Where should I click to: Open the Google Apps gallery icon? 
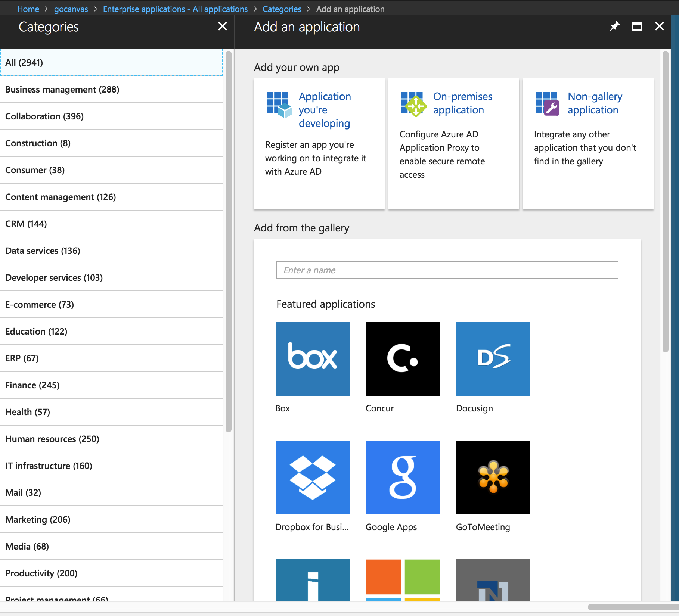pyautogui.click(x=403, y=477)
